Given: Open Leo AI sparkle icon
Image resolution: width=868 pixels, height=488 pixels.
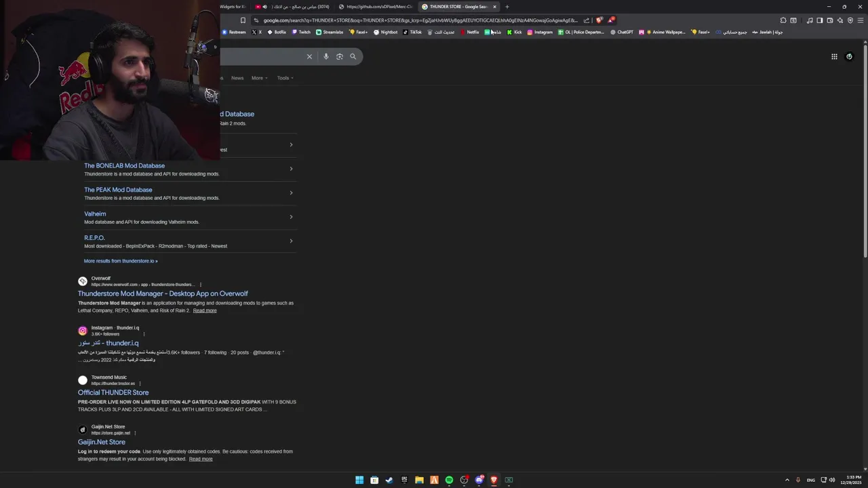Looking at the screenshot, I should point(840,20).
